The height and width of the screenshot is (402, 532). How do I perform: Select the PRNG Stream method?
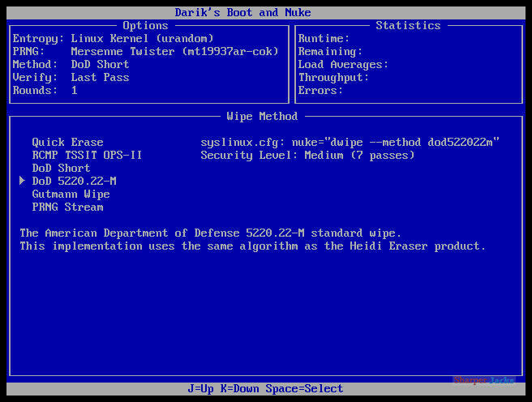(x=67, y=207)
